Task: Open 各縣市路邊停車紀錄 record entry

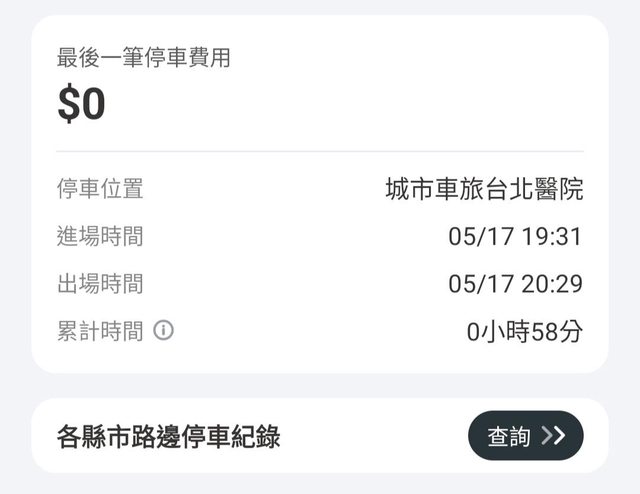Action: pos(168,436)
